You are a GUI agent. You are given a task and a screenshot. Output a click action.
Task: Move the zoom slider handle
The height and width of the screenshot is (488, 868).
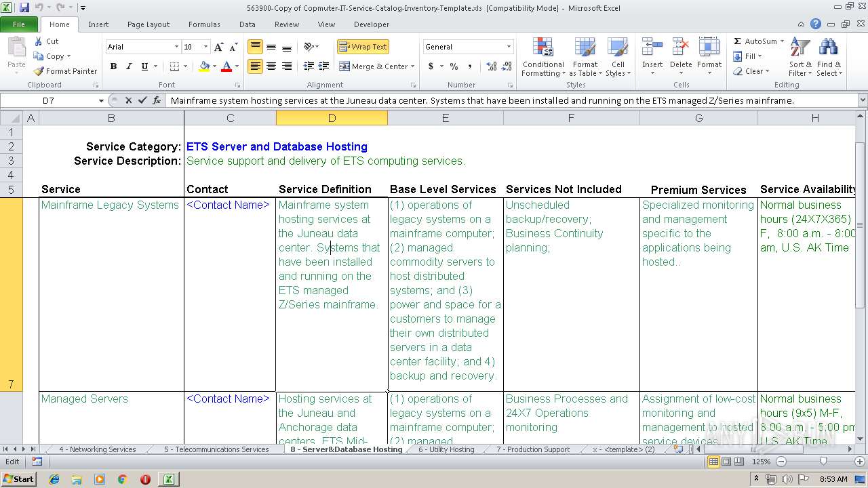coord(823,462)
